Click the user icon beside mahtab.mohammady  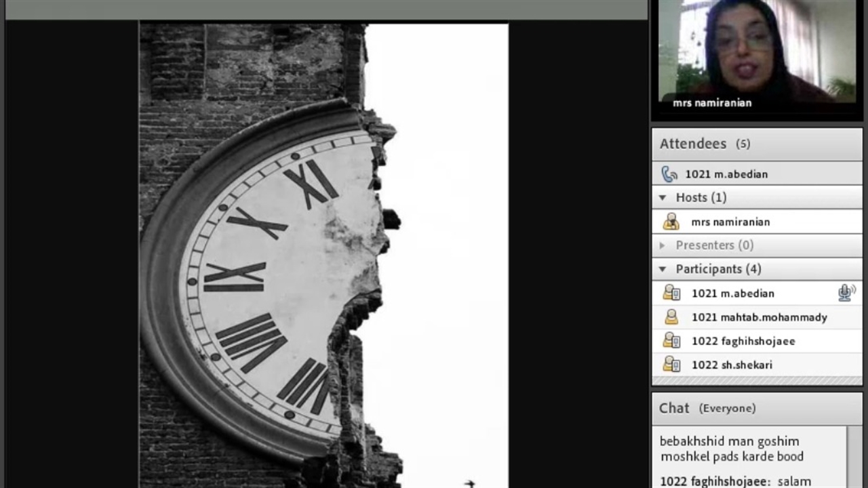(671, 317)
